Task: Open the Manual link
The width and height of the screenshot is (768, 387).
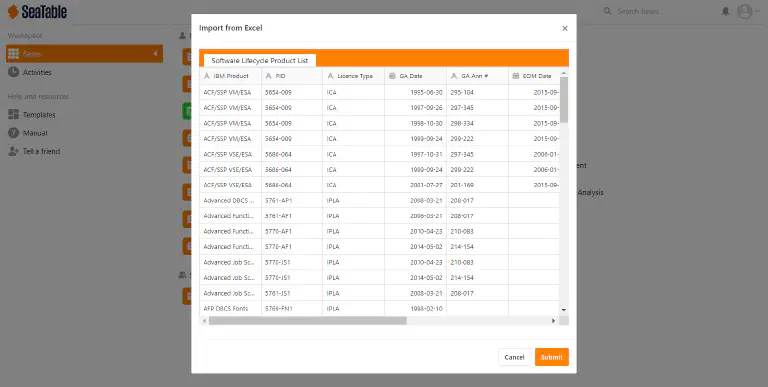Action: [35, 133]
